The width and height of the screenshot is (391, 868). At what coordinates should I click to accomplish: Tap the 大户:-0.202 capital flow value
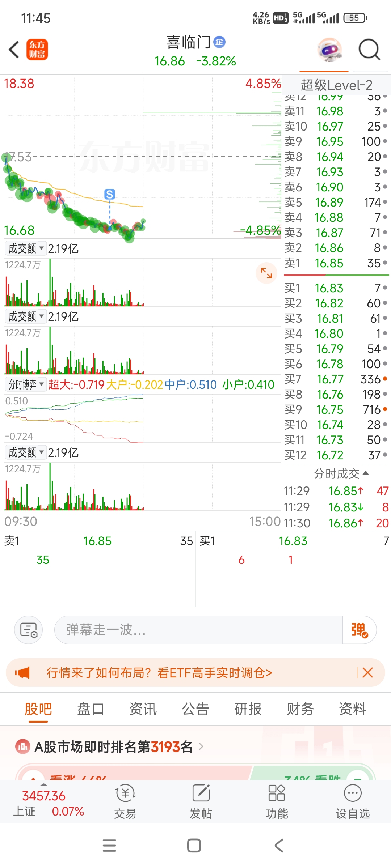[135, 384]
